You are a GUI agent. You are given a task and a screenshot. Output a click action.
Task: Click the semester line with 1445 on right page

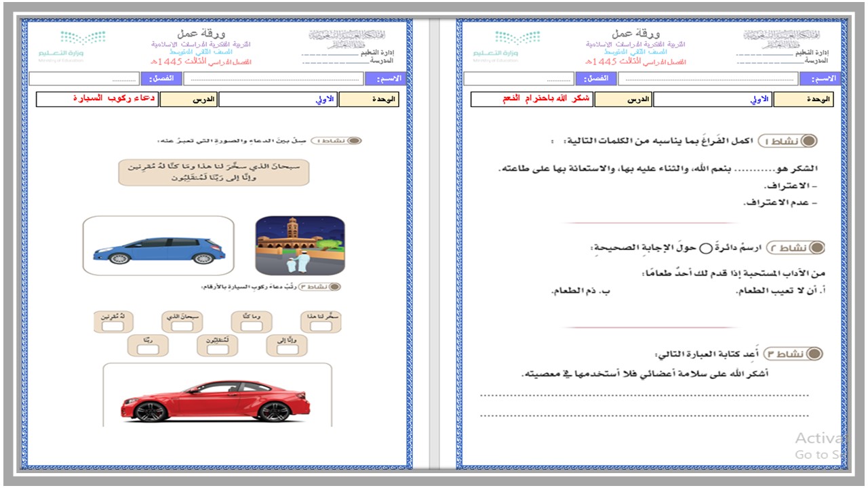(637, 61)
